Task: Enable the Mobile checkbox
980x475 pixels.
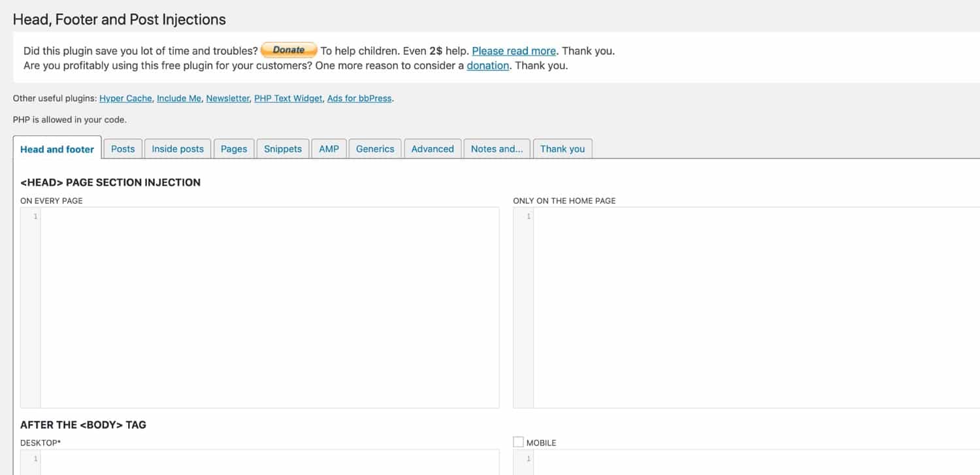Action: [x=519, y=442]
